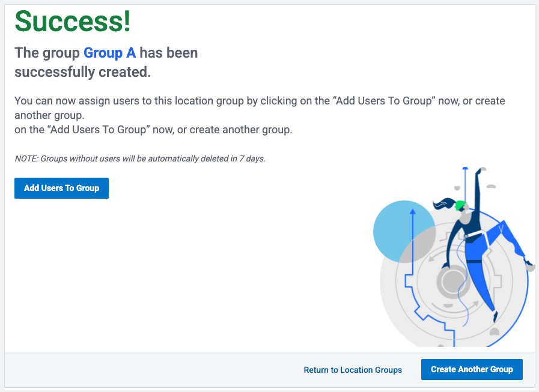This screenshot has width=539, height=392.
Task: Click the climber's dark ponytail
Action: pyautogui.click(x=442, y=204)
